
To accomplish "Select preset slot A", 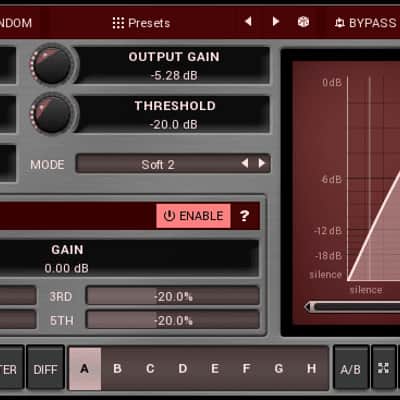I will pyautogui.click(x=85, y=369).
